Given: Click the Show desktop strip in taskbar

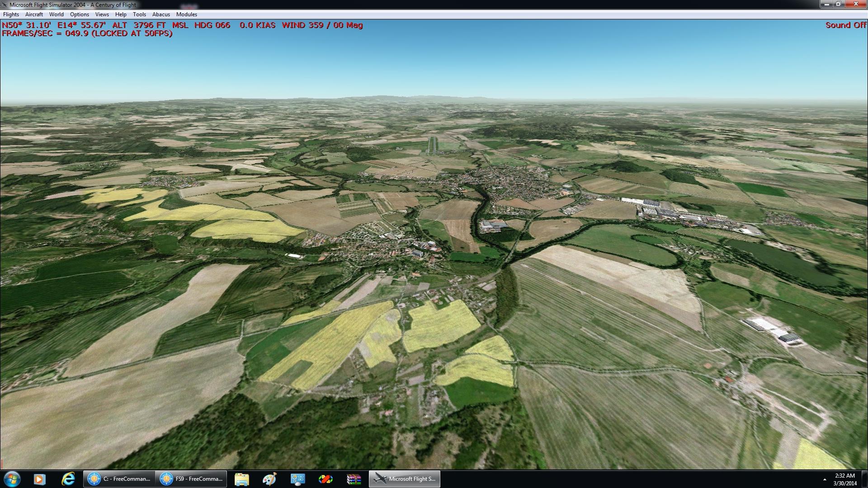Looking at the screenshot, I should [864, 479].
